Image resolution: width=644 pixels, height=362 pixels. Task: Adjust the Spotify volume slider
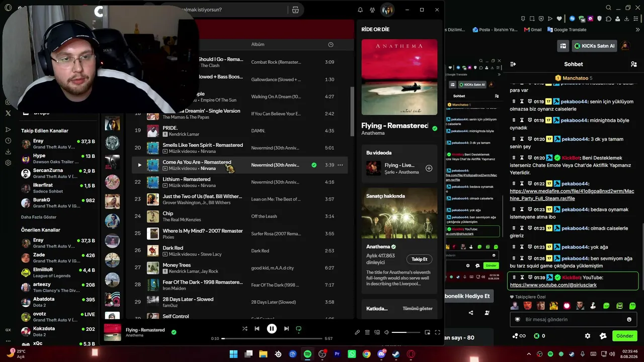pyautogui.click(x=406, y=332)
